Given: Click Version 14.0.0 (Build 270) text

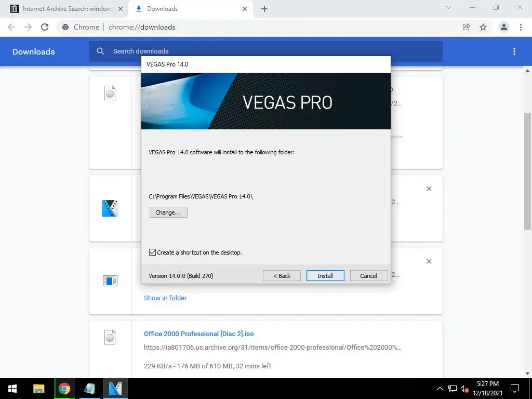Looking at the screenshot, I should [x=181, y=276].
